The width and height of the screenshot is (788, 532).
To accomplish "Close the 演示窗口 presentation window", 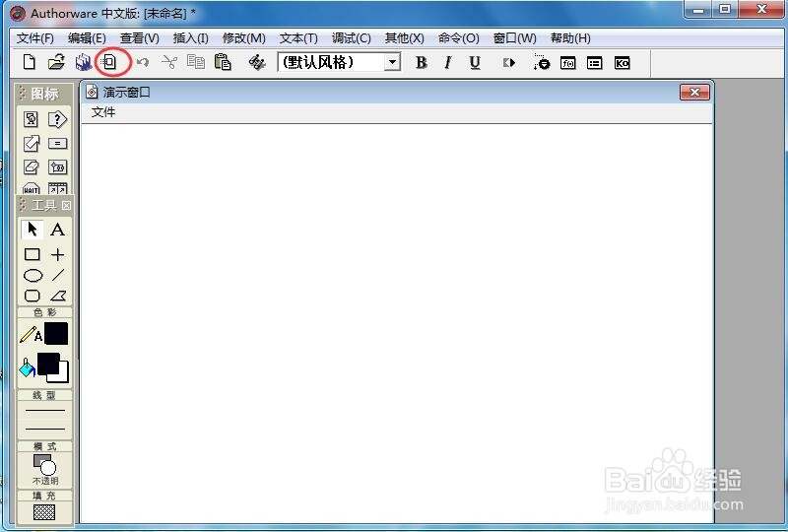I will click(694, 92).
